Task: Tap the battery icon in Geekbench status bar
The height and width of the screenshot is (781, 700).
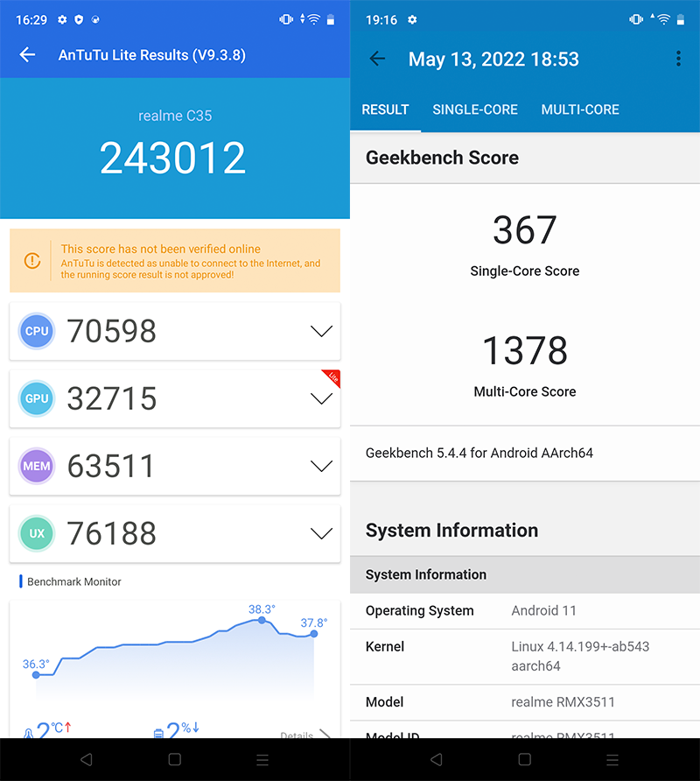Action: (x=681, y=20)
